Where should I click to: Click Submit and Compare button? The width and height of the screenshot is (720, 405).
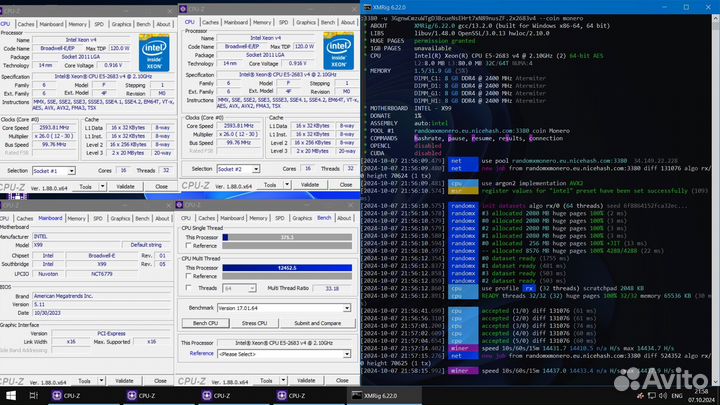[x=317, y=323]
